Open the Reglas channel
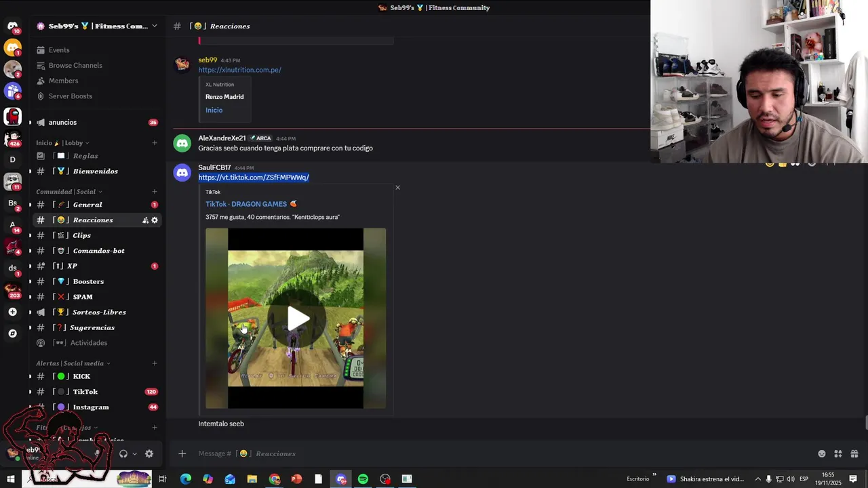This screenshot has height=488, width=868. coord(85,156)
